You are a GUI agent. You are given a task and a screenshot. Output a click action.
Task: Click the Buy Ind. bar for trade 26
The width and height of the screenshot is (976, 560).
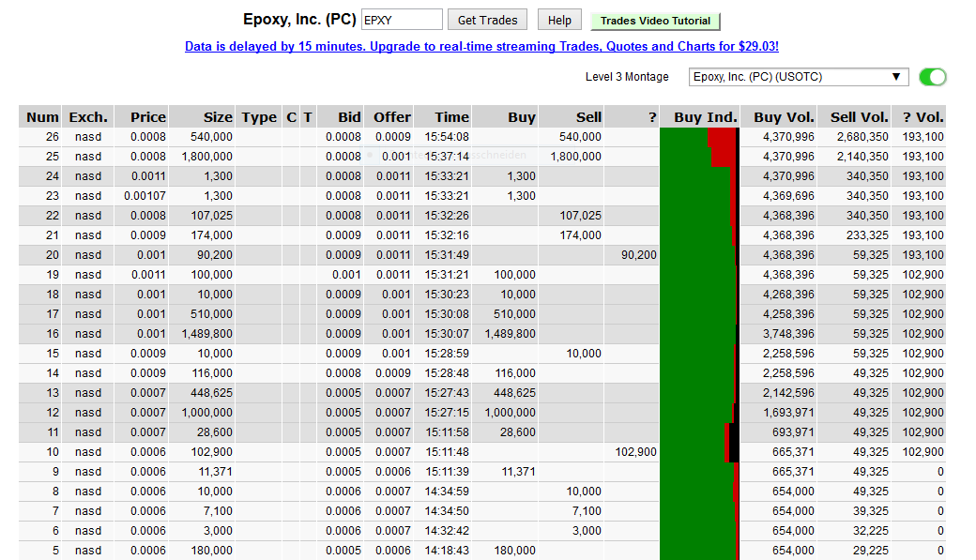tap(699, 137)
